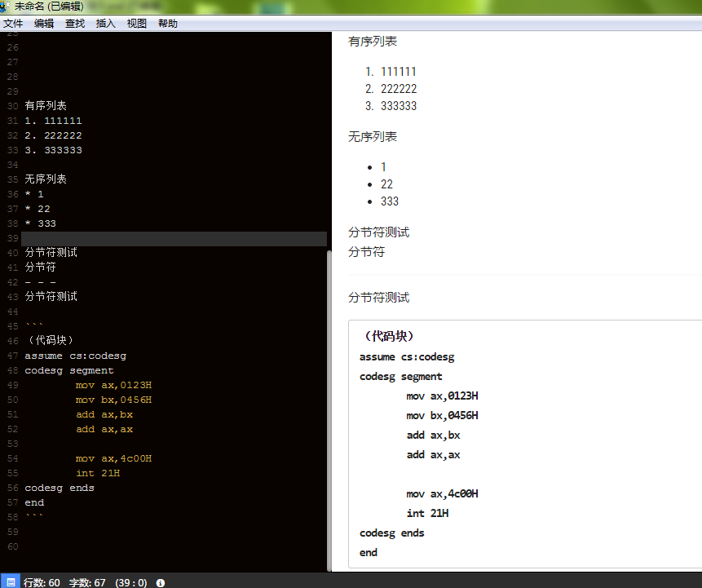Click the info icon in the status bar
This screenshot has height=588, width=702.
coord(161,582)
